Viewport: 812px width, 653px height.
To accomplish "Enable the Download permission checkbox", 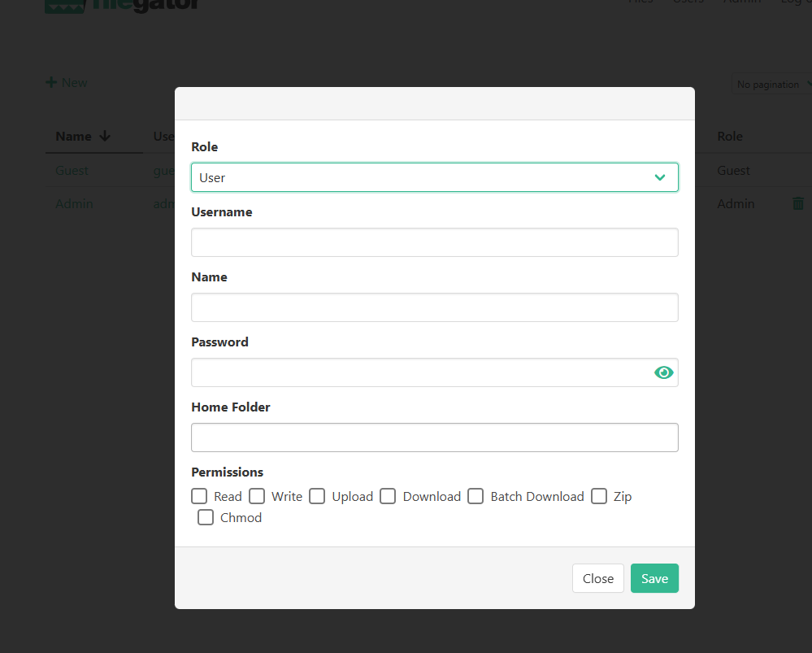I will pyautogui.click(x=388, y=496).
